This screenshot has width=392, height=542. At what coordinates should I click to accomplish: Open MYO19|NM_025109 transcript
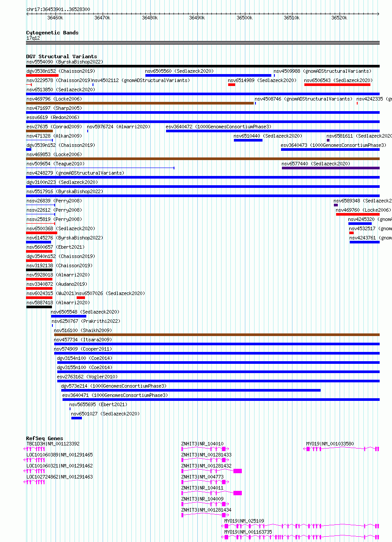(x=244, y=521)
